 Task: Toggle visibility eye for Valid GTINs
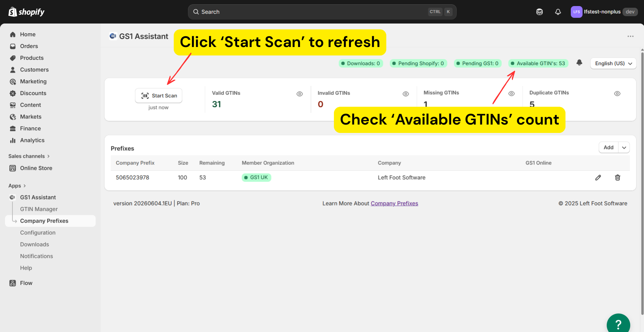coord(300,94)
